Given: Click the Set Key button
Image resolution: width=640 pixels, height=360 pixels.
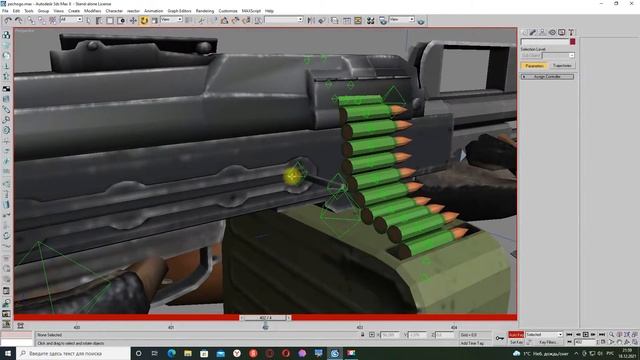Looking at the screenshot, I should coord(516,342).
